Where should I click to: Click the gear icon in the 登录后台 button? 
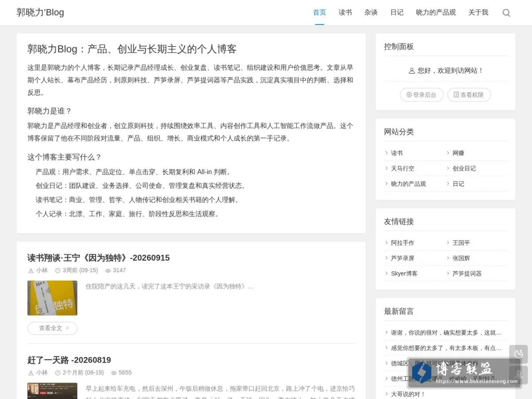[x=409, y=95]
